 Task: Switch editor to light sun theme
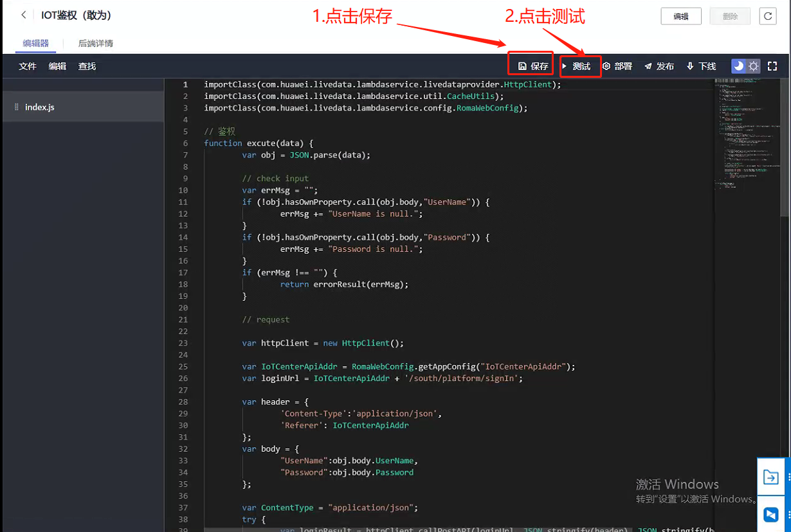point(754,66)
